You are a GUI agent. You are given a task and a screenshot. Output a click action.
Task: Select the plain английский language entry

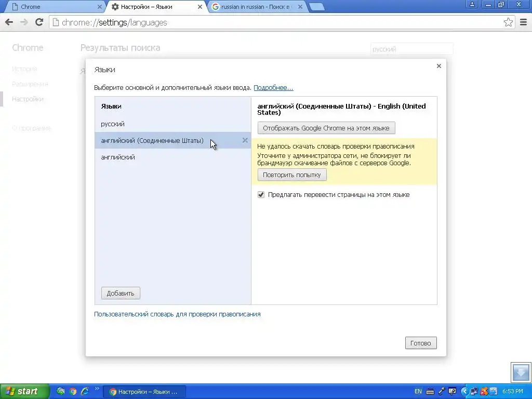(173, 157)
